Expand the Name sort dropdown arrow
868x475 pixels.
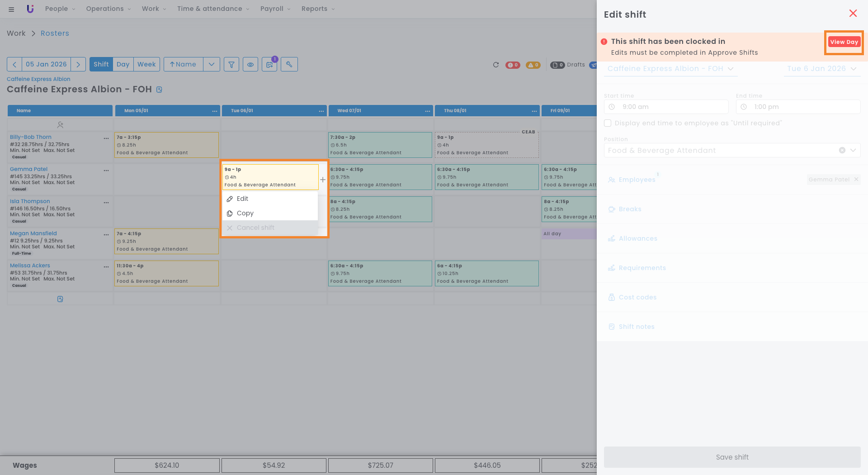click(212, 64)
